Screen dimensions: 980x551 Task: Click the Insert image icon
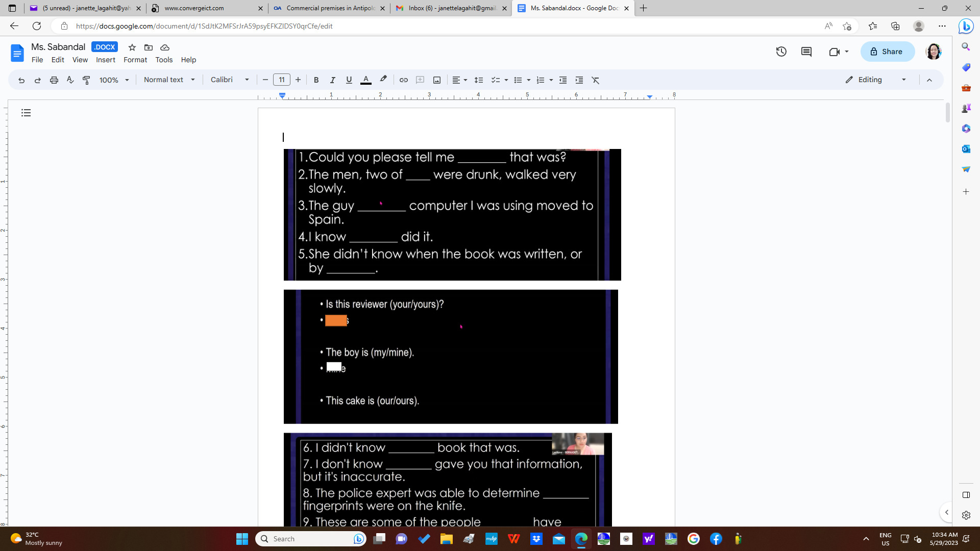click(x=437, y=80)
